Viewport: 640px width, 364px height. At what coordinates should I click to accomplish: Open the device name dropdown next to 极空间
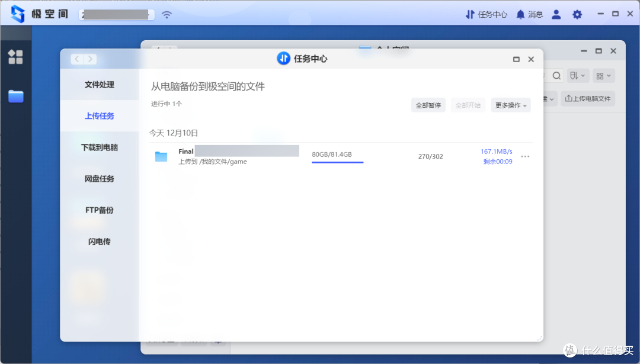pyautogui.click(x=116, y=15)
